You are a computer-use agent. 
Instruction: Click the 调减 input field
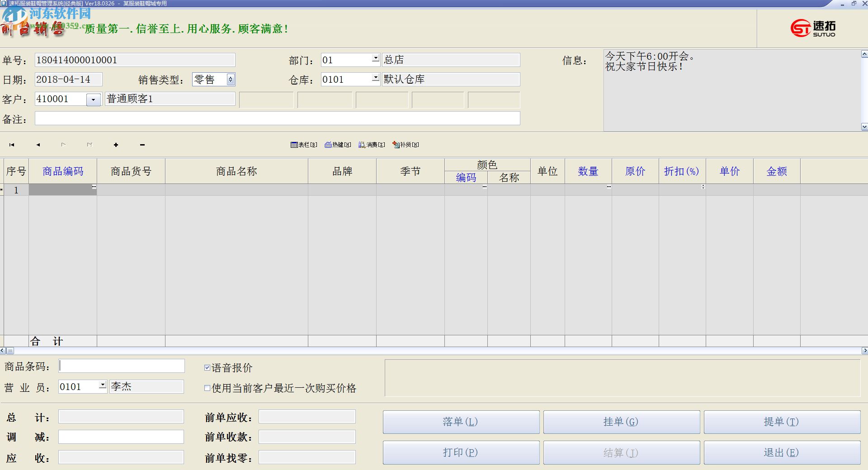[x=121, y=437]
